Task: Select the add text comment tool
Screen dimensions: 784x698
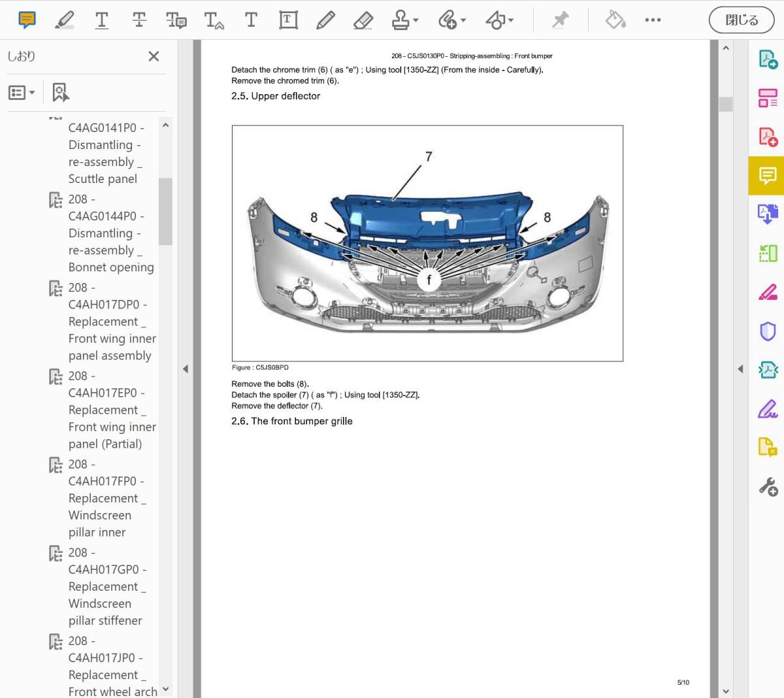Action: 251,20
